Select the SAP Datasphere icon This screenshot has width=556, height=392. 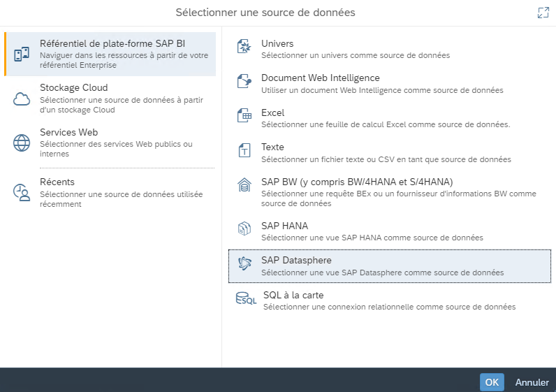point(244,265)
